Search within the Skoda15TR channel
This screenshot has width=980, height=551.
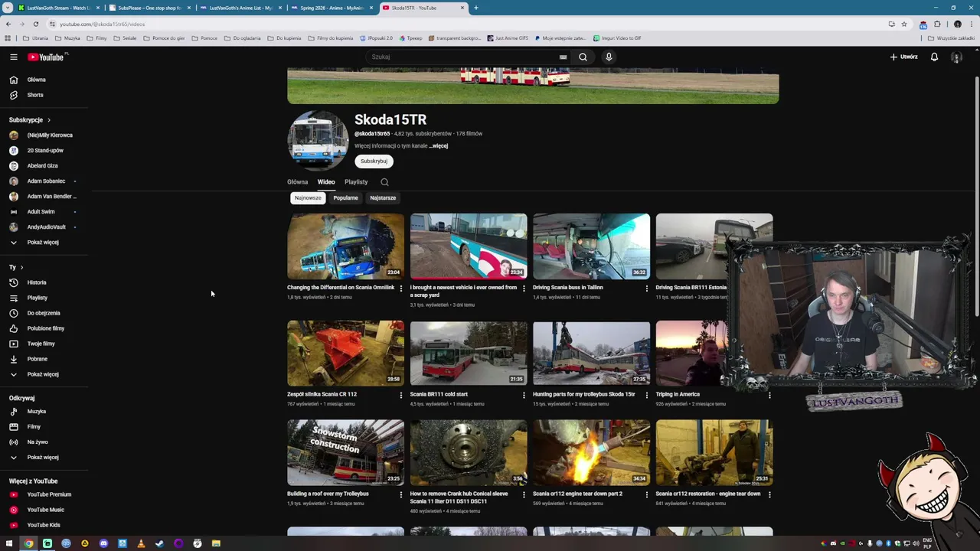(x=384, y=182)
